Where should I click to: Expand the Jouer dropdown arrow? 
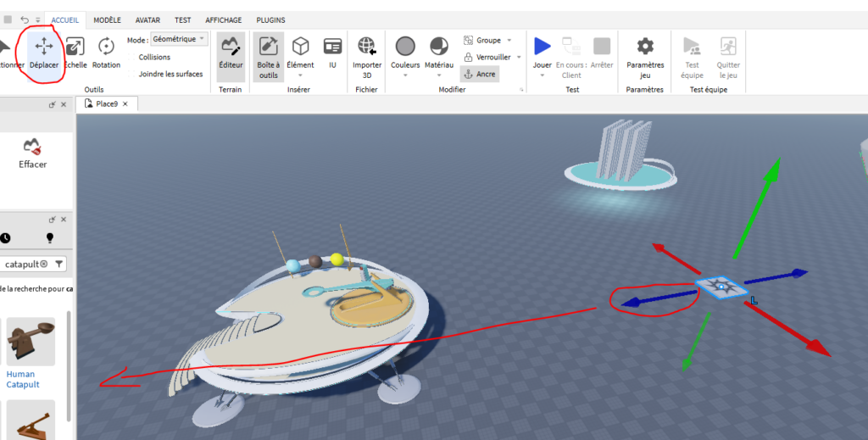point(542,75)
